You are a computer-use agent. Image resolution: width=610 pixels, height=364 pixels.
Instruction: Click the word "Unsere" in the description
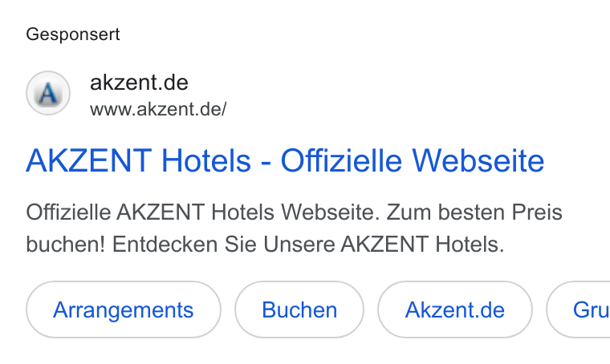(x=299, y=245)
